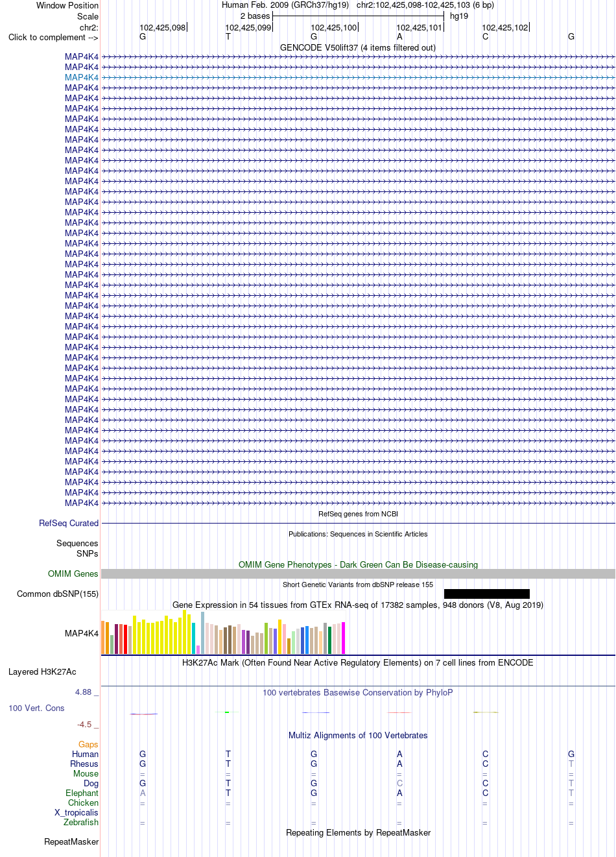Click 'Human Feb. 2009 (GRCh37/hg19)' assembly text

285,5
